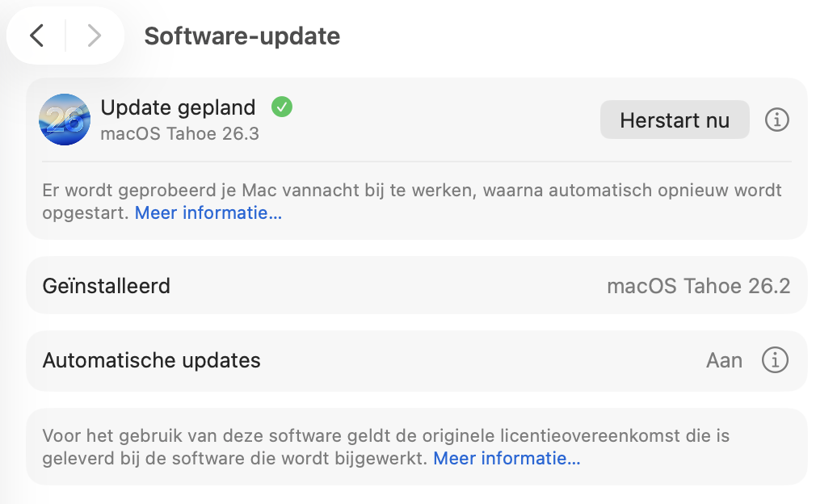This screenshot has height=504, width=816.
Task: Open info for Automatische updates
Action: click(x=775, y=360)
